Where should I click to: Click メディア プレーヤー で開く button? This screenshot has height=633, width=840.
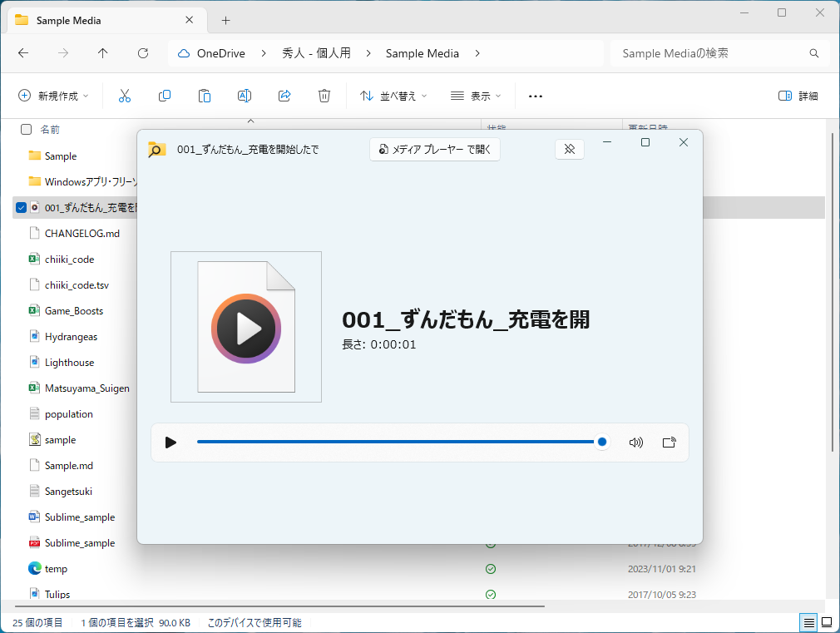click(434, 149)
